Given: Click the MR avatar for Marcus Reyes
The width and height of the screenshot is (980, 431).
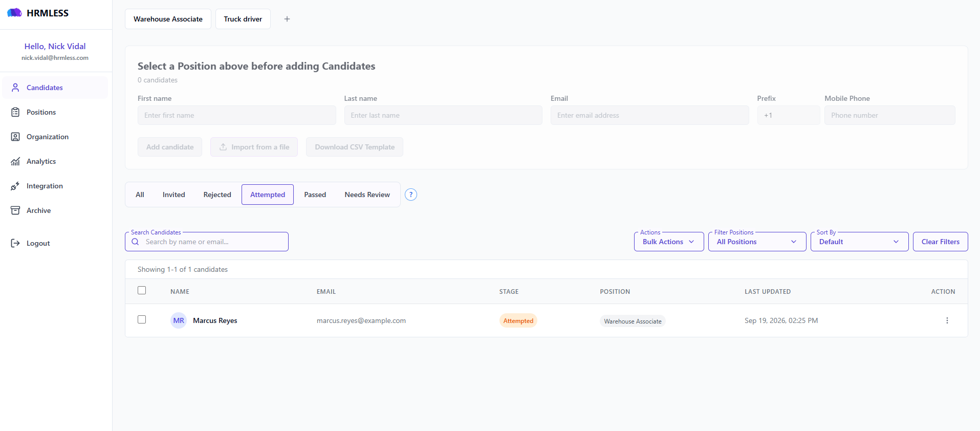Looking at the screenshot, I should pyautogui.click(x=179, y=320).
